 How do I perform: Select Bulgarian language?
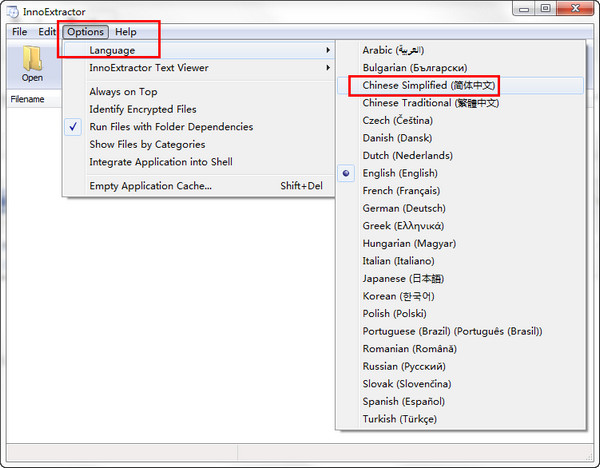tap(460, 68)
